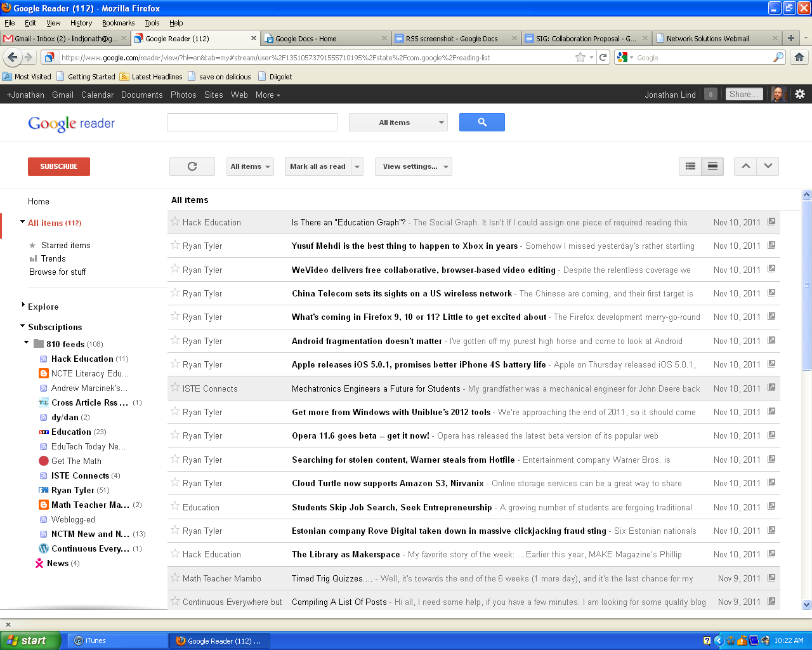The width and height of the screenshot is (812, 650).
Task: Click the News tag icon
Action: [x=39, y=563]
